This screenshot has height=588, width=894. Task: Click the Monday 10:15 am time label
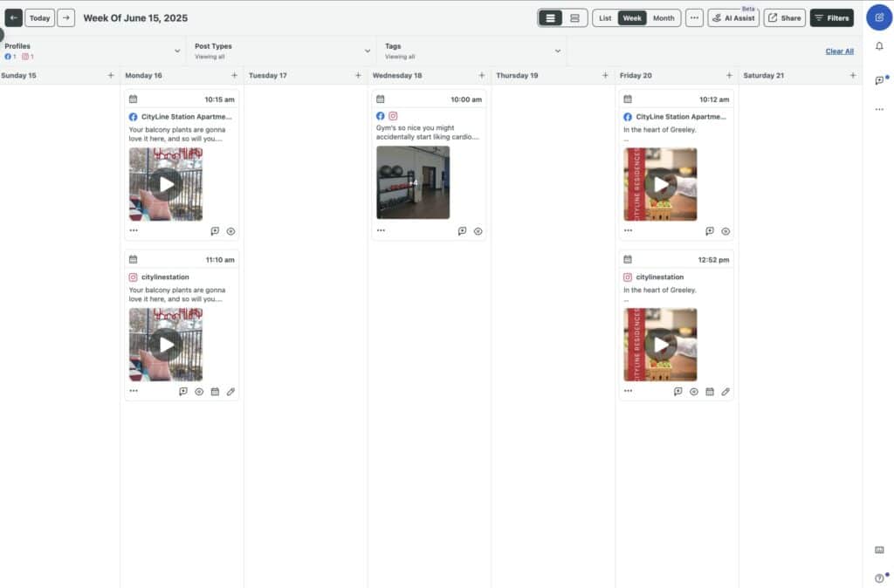pos(219,99)
